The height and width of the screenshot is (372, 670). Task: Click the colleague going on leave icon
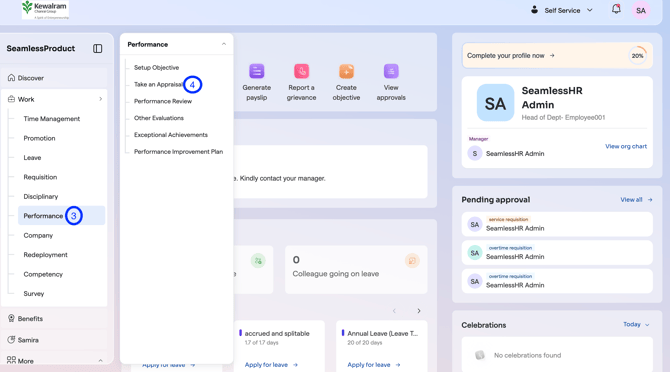click(x=412, y=261)
